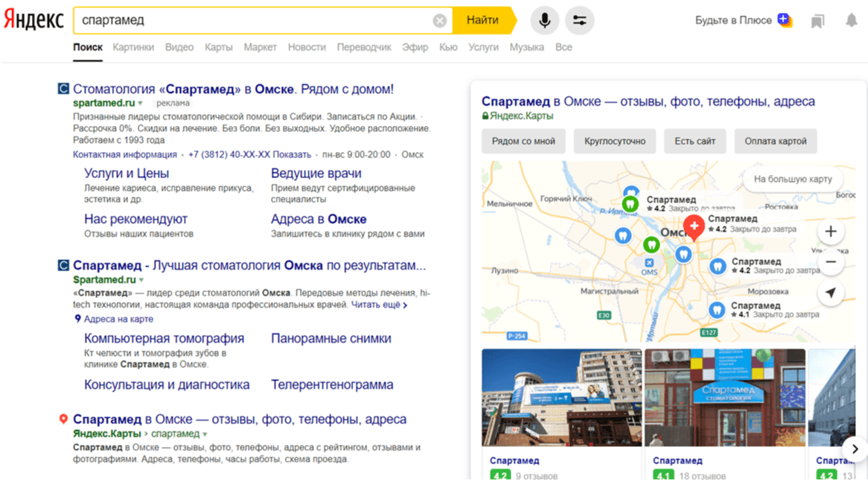
Task: Open Консультация и диагностика sitelink
Action: click(x=167, y=384)
